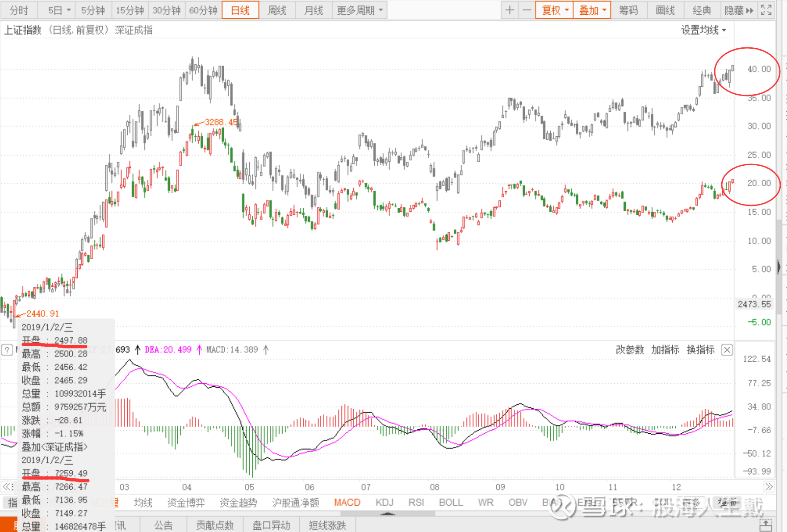Image resolution: width=787 pixels, height=532 pixels.
Task: Open the 5日 period dropdown
Action: point(59,10)
